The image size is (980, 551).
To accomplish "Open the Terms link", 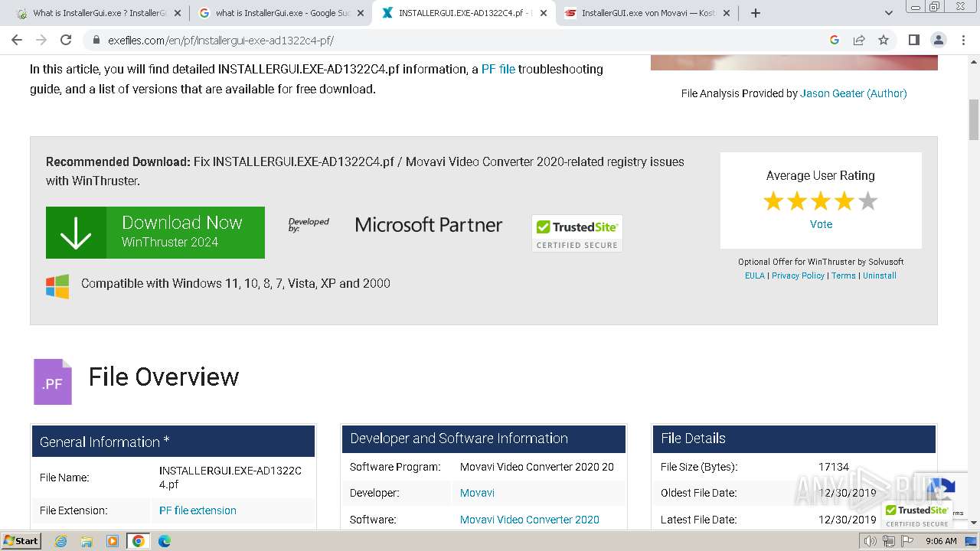I will pyautogui.click(x=844, y=275).
